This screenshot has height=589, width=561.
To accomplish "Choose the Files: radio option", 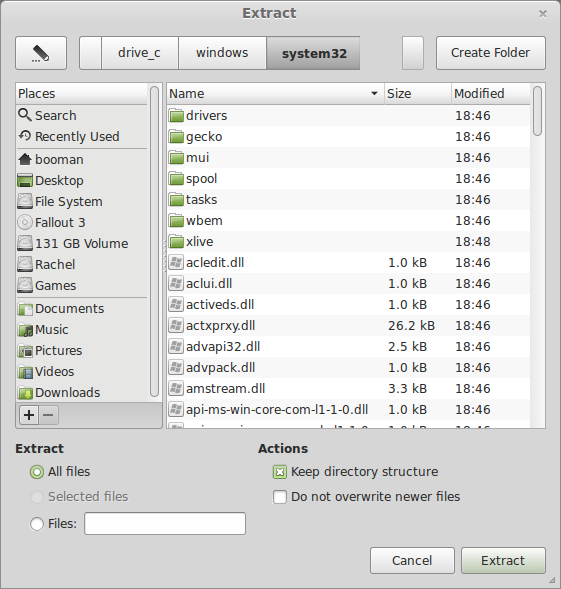I will 37,524.
